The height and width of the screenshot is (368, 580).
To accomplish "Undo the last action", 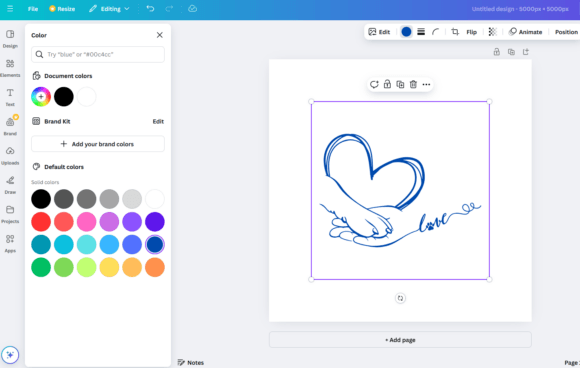I will pyautogui.click(x=150, y=9).
